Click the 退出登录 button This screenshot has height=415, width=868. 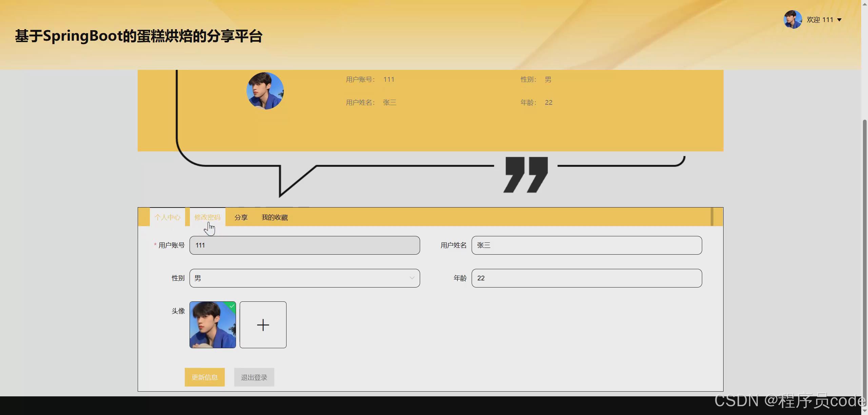pos(254,377)
